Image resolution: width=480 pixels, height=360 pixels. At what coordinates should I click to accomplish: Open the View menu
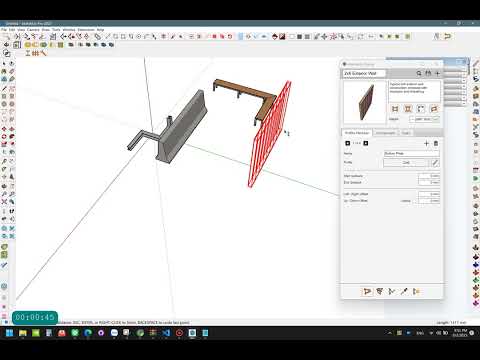[x=21, y=30]
